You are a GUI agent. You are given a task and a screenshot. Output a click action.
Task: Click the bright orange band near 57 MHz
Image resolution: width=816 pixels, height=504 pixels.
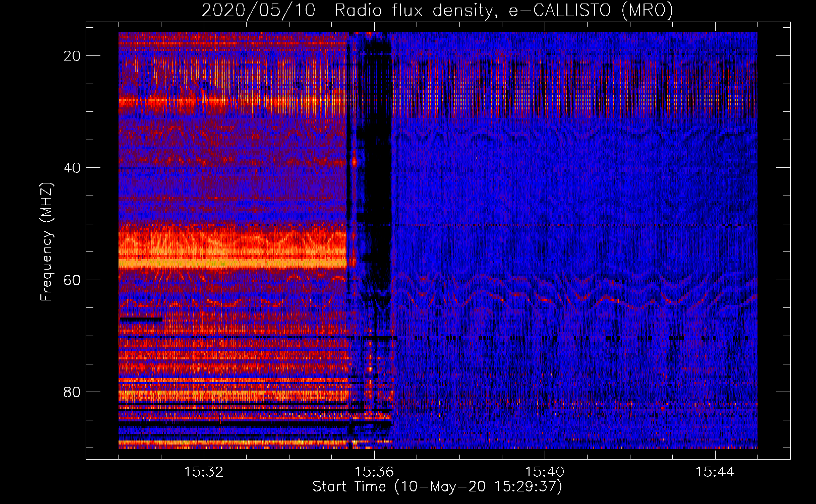232,263
